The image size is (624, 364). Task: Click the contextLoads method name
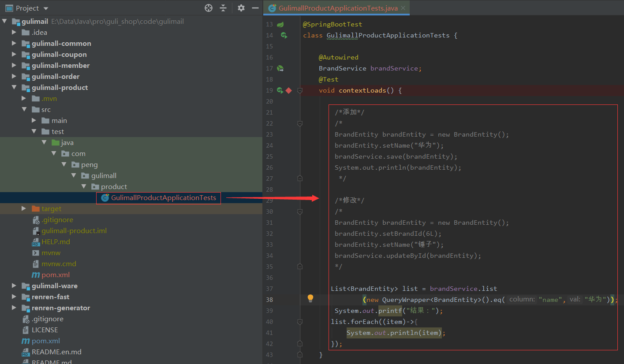pyautogui.click(x=362, y=90)
